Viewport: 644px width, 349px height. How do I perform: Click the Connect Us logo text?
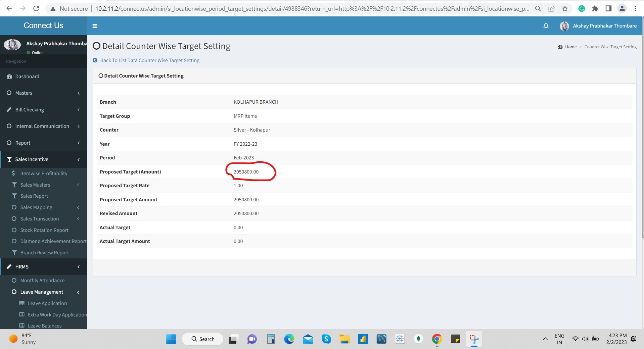click(43, 26)
